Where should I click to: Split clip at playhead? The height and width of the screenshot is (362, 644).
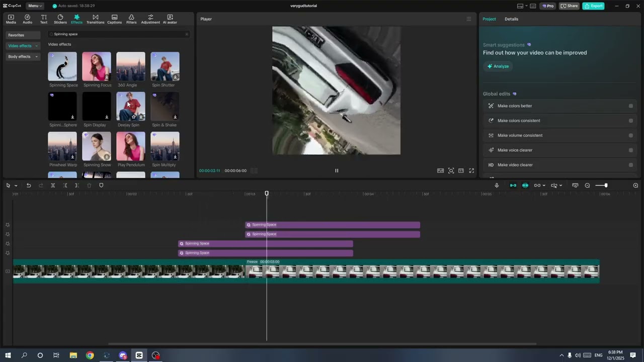point(53,186)
